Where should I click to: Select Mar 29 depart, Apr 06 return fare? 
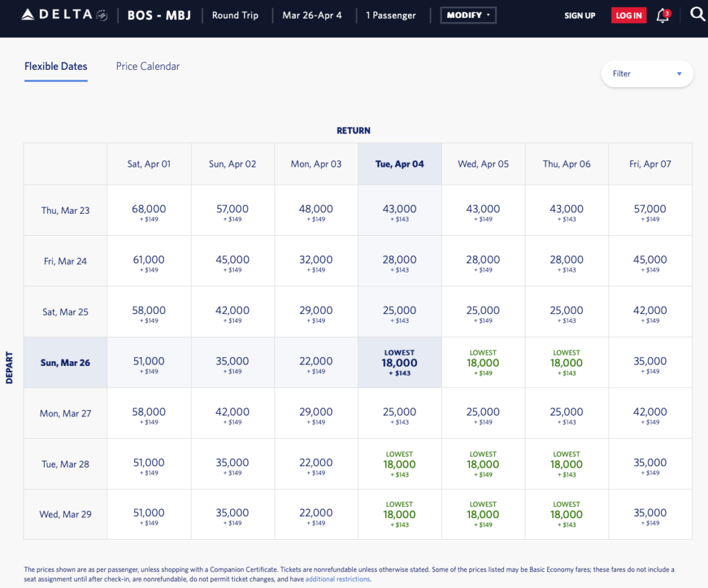click(x=567, y=514)
